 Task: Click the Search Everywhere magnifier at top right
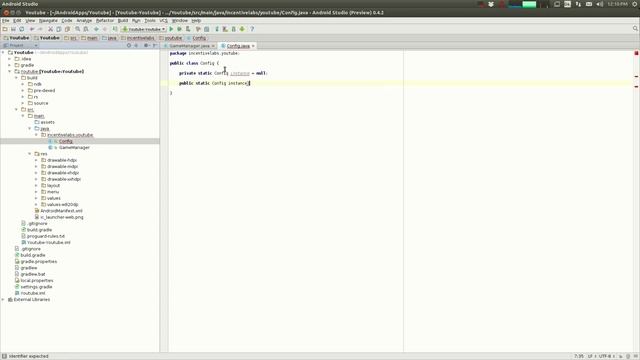click(x=635, y=29)
